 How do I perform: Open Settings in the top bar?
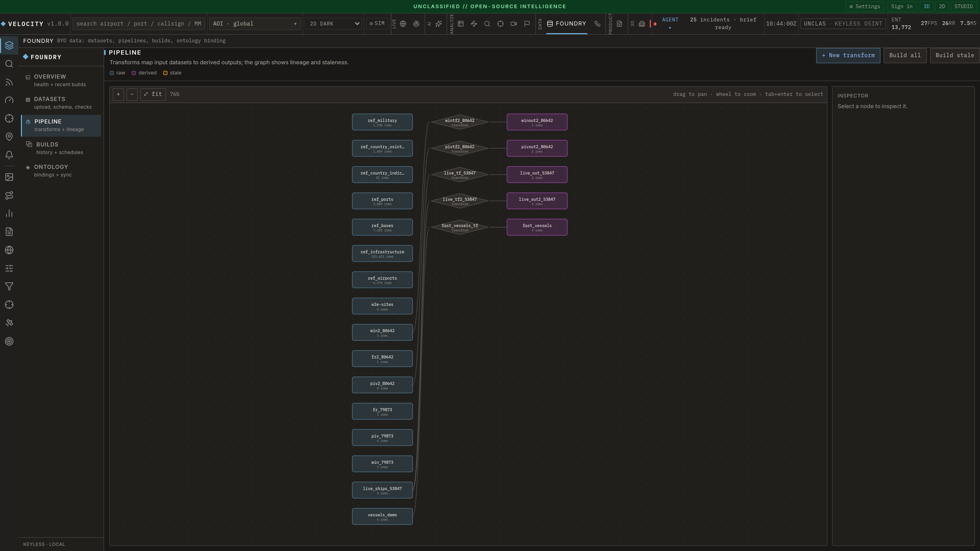[x=864, y=6]
